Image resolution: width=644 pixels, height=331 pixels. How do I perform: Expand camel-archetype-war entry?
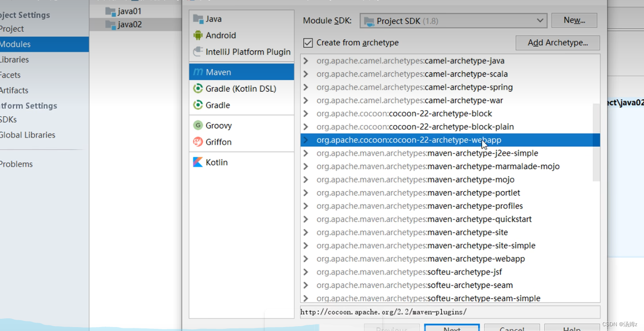coord(306,100)
